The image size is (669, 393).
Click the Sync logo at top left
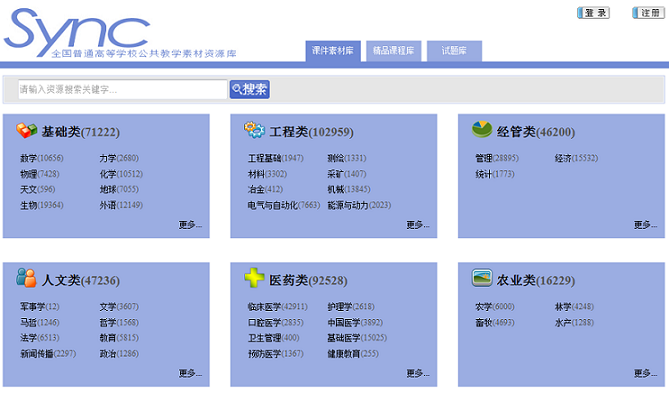click(x=77, y=32)
